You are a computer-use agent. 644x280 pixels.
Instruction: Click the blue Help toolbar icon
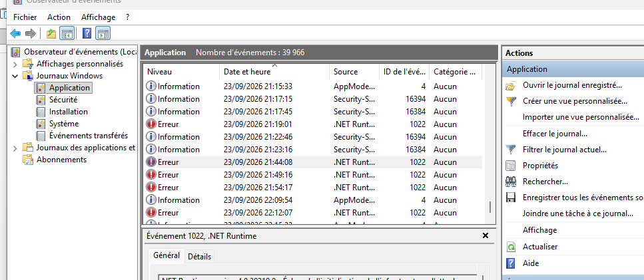[87, 33]
